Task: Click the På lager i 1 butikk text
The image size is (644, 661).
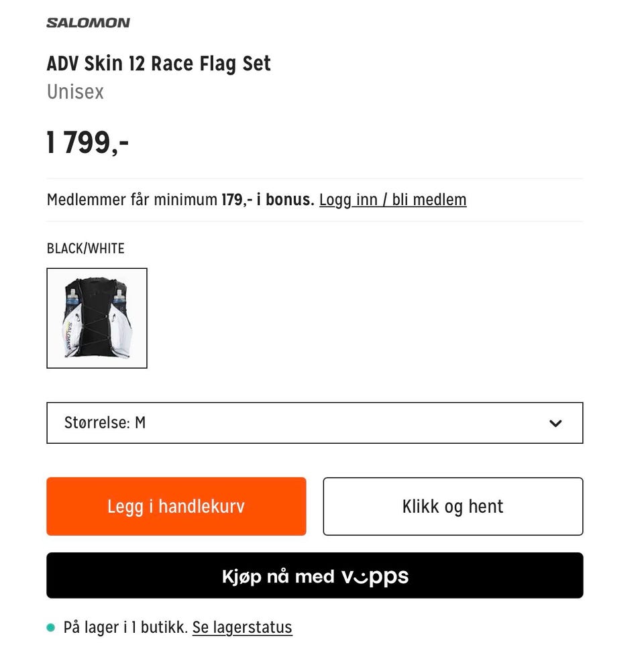Action: click(x=125, y=627)
